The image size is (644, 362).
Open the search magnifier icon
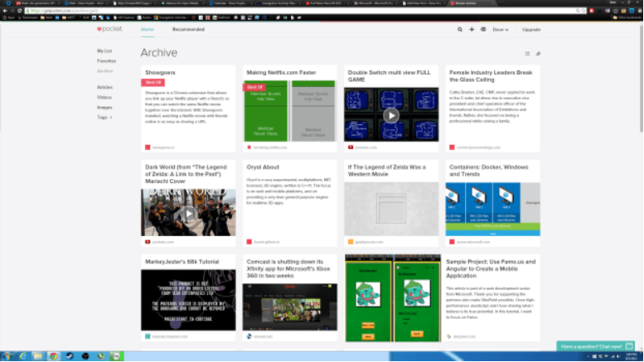pyautogui.click(x=460, y=29)
